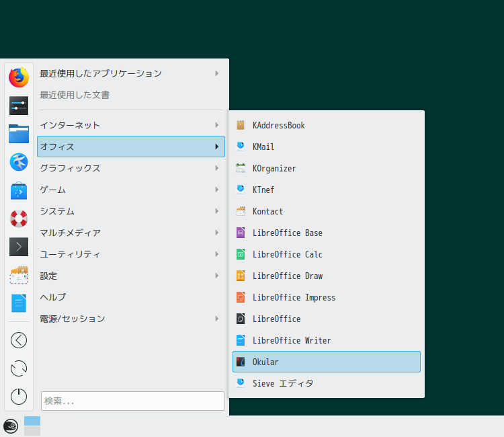The width and height of the screenshot is (504, 437).
Task: Launch LibreOffice Writer by its submenu label
Action: pos(292,340)
